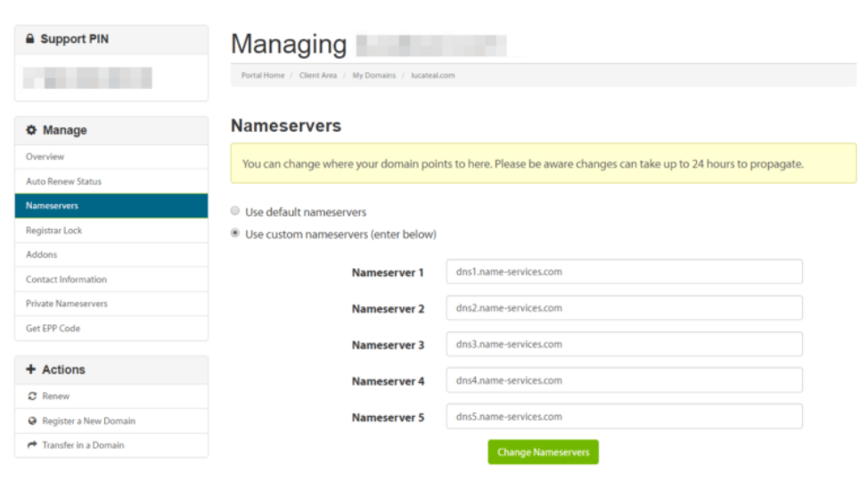This screenshot has width=868, height=480.
Task: Click the Nameservers section heading
Action: click(286, 126)
